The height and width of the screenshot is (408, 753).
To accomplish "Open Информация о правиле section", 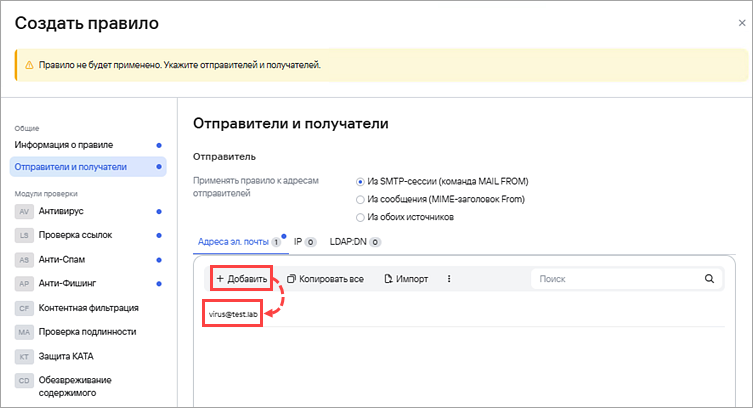I will (x=88, y=145).
